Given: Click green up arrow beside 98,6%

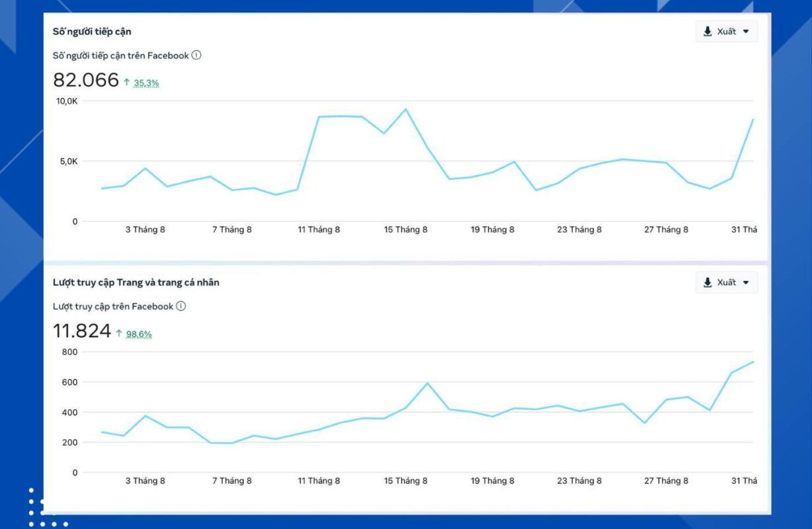Looking at the screenshot, I should click(x=119, y=334).
